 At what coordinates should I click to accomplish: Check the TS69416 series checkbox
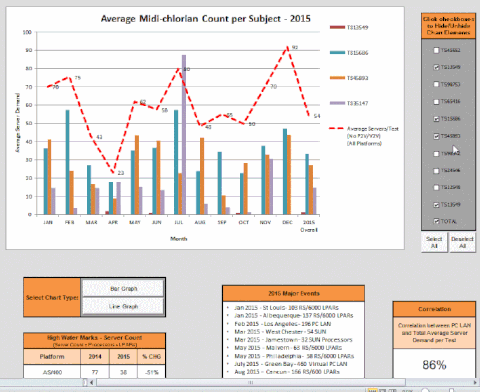point(436,101)
